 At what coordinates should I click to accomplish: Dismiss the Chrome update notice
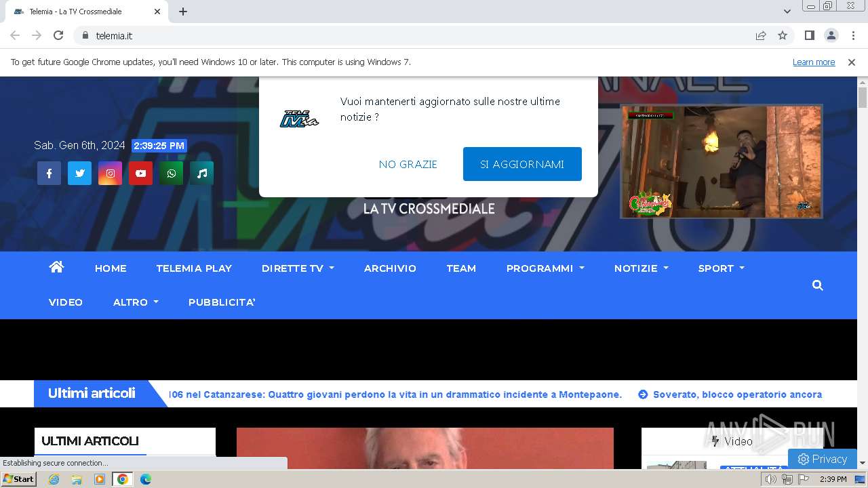point(851,62)
